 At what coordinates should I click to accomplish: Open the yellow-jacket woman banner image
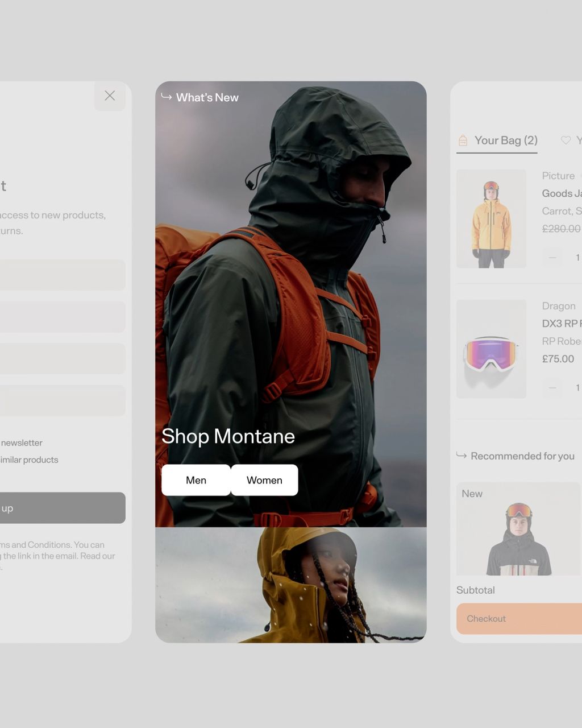(x=291, y=585)
